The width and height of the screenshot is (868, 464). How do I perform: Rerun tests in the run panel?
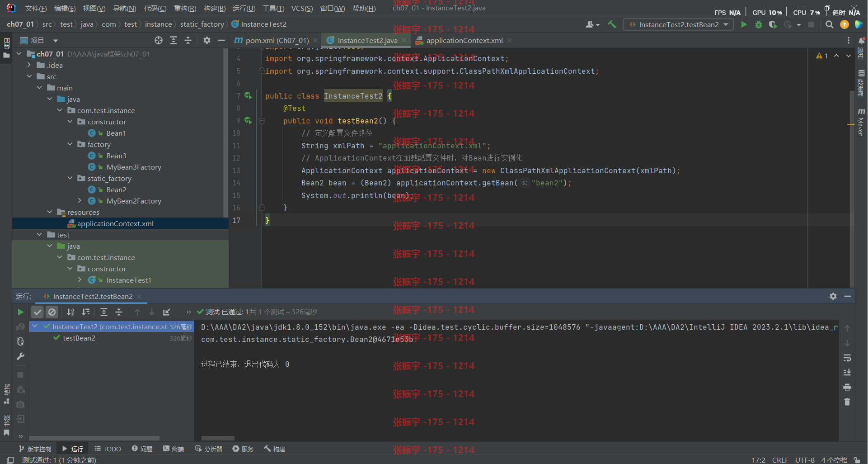[20, 312]
